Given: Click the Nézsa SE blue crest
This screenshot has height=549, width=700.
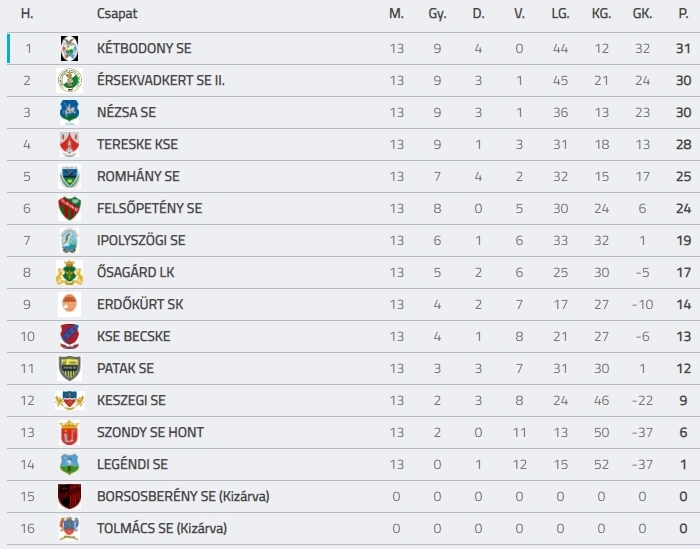Looking at the screenshot, I should click(69, 112).
